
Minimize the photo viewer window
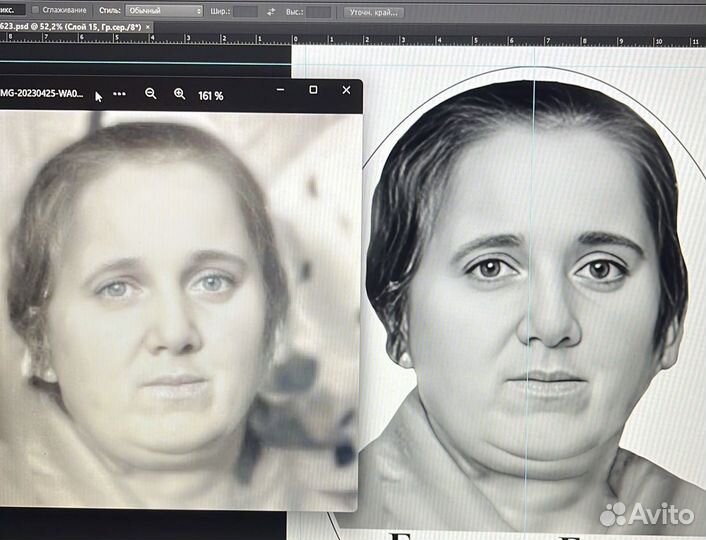click(280, 90)
